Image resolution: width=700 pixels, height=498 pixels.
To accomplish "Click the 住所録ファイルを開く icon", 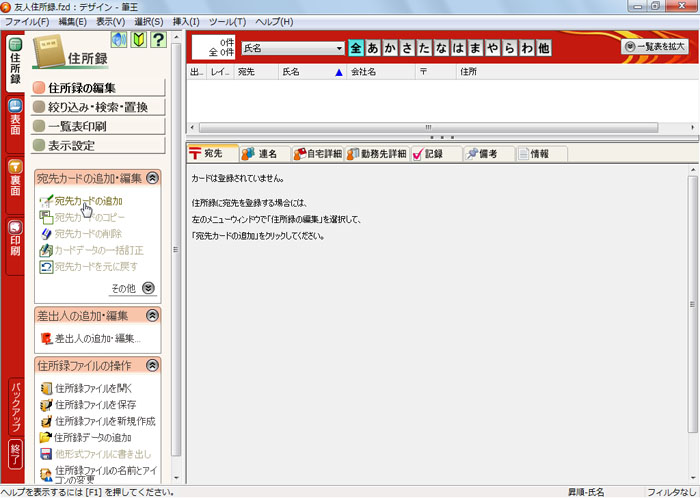I will pos(46,387).
